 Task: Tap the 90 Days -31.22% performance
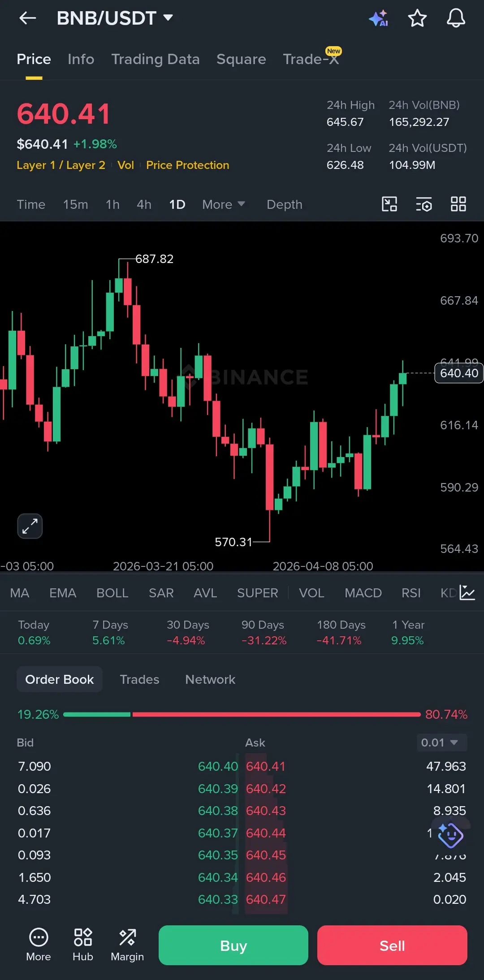[x=264, y=632]
